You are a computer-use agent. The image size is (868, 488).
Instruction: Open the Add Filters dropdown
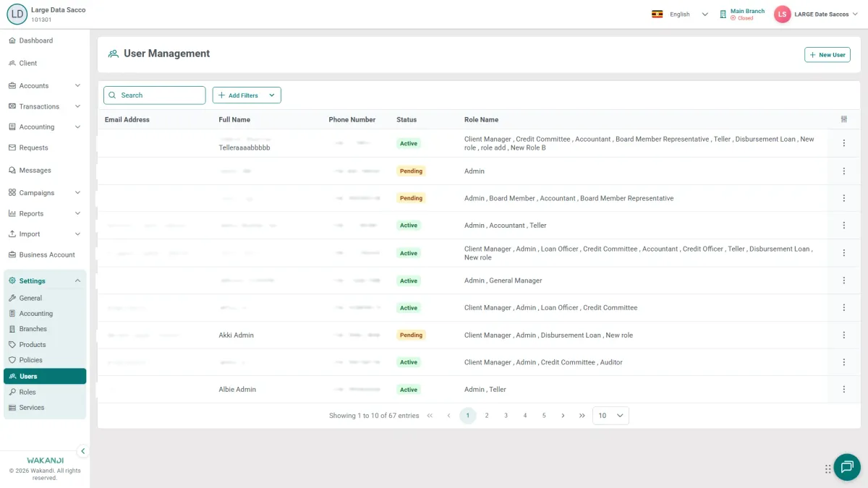[247, 95]
